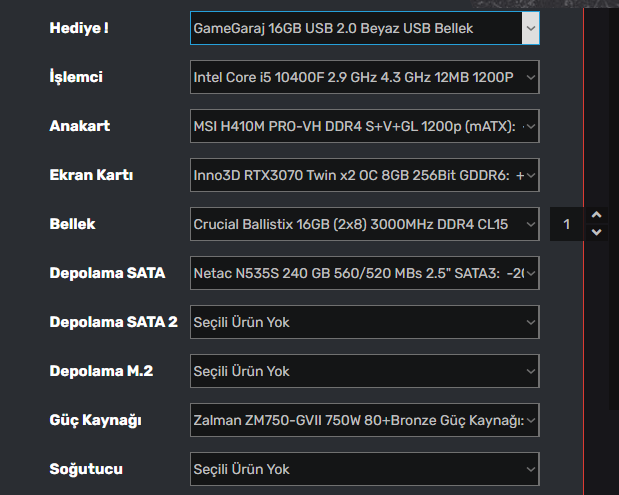Click the chevron arrow on İşlemci dropdown

530,77
